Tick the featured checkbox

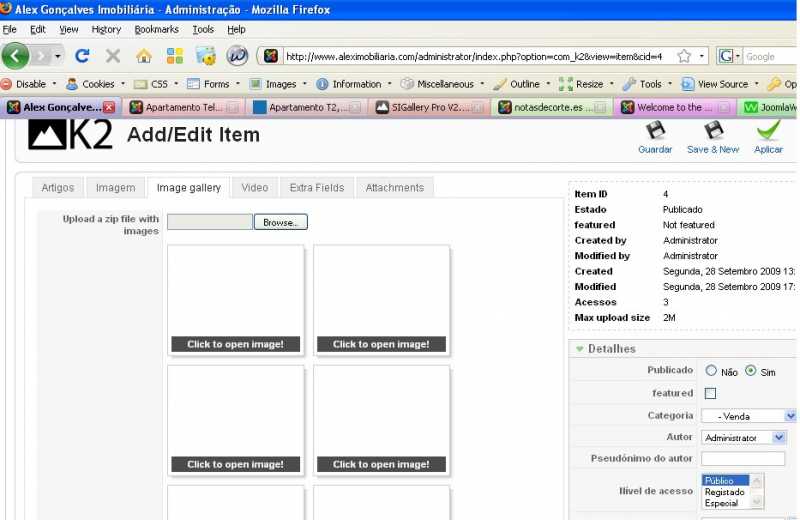coord(710,393)
